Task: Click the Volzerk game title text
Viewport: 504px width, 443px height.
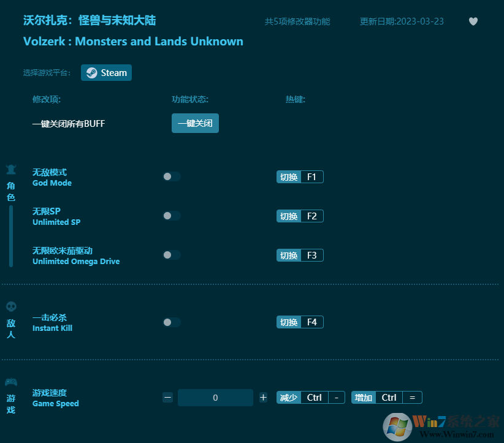Action: coord(133,42)
